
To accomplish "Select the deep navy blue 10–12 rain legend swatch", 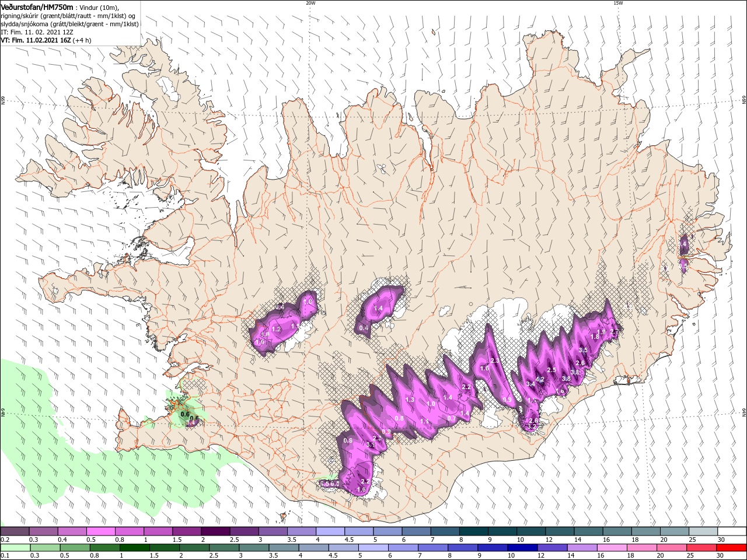I will coord(522,548).
